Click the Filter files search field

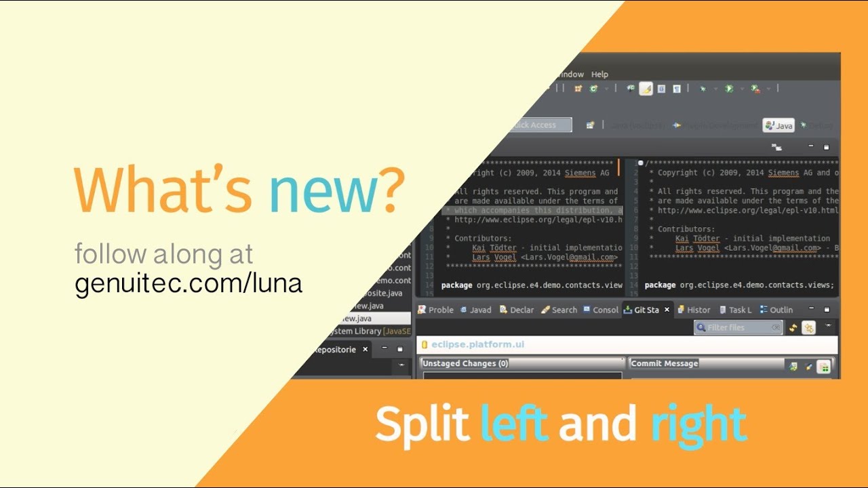738,327
